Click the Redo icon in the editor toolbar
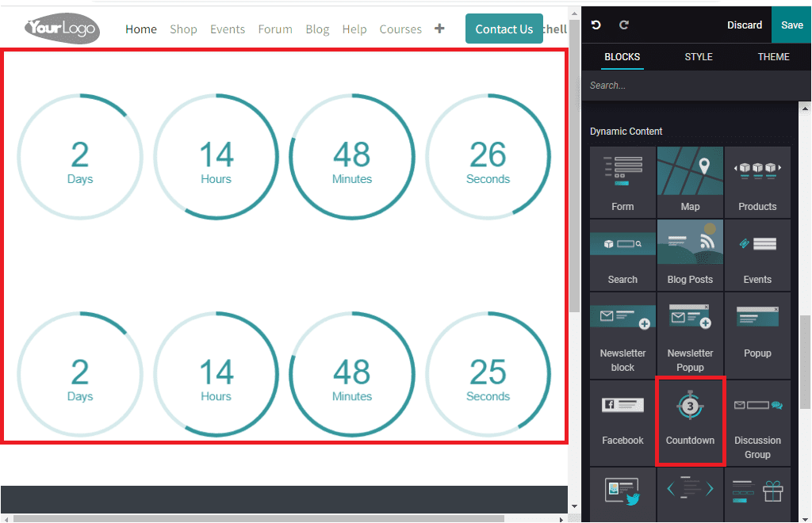 click(624, 25)
